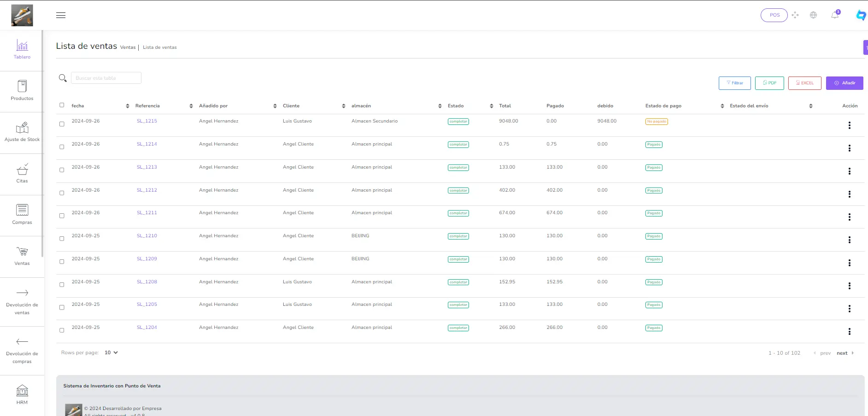Toggle the select-all header checkbox

[x=62, y=105]
